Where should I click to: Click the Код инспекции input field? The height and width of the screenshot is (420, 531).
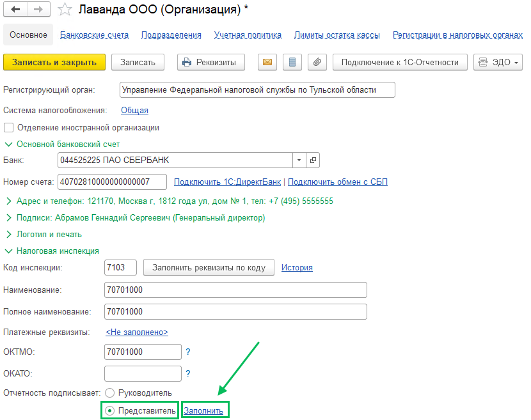click(120, 267)
